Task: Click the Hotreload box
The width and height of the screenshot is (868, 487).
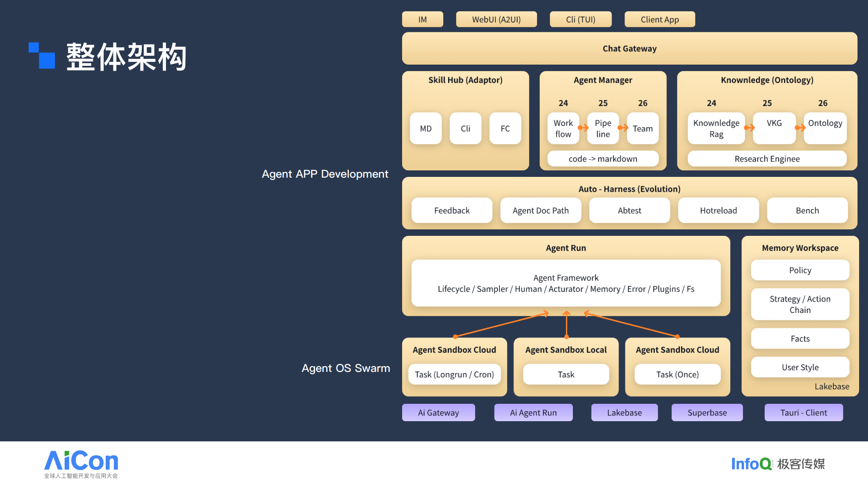Action: pos(718,210)
